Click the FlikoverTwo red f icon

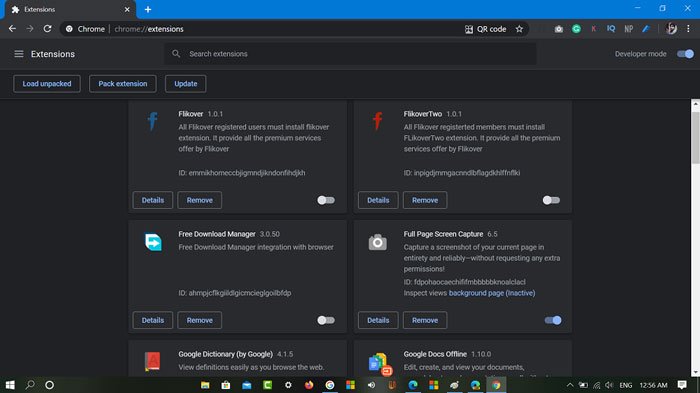point(378,121)
